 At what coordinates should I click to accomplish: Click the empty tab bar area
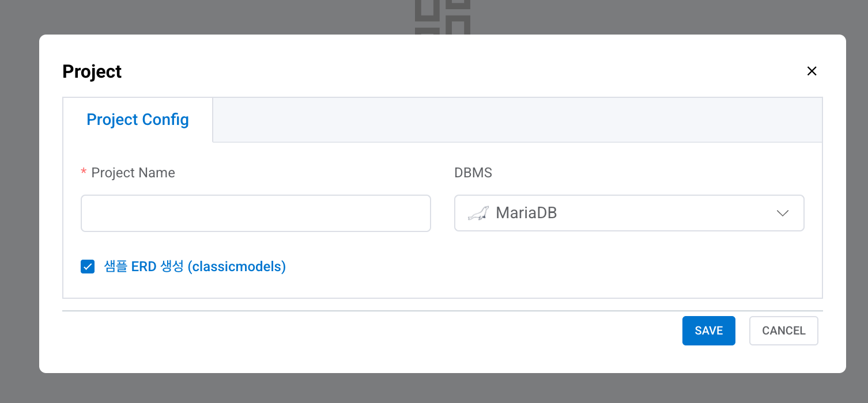(516, 120)
